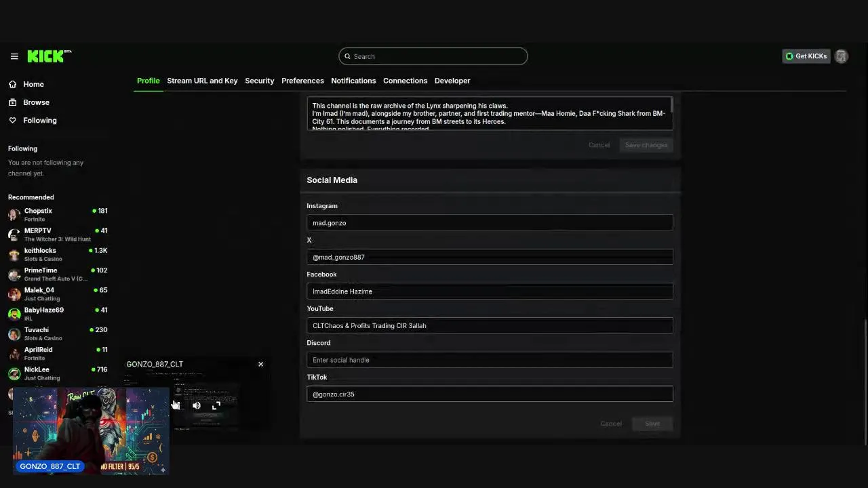Click the Home icon in the sidebar
Image resolution: width=868 pixels, height=488 pixels.
[x=12, y=84]
